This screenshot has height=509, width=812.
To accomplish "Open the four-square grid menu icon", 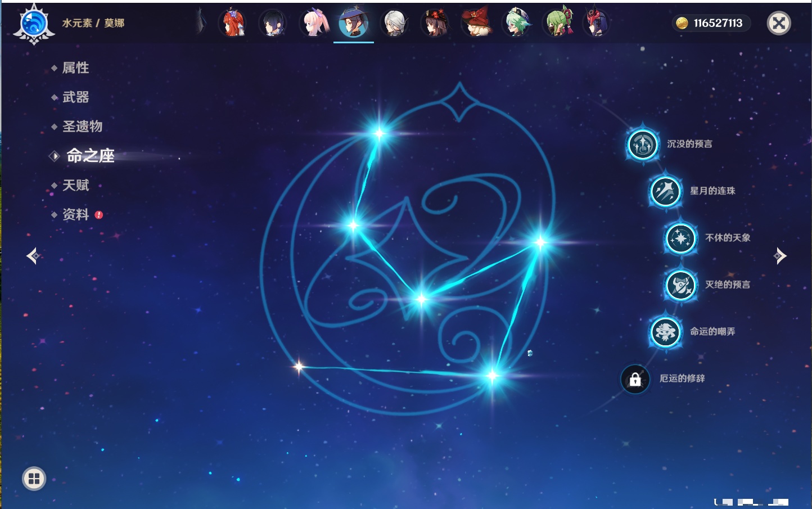I will coord(34,479).
